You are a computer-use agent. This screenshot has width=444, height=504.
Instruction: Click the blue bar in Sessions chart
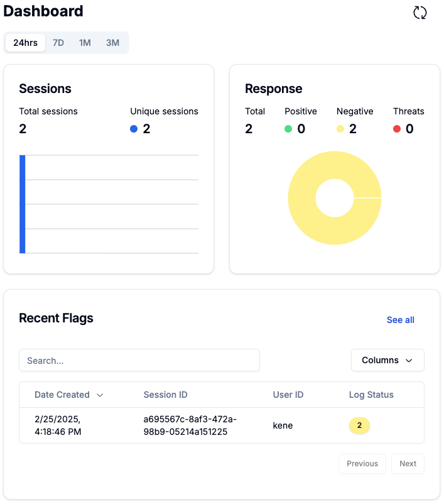tap(23, 204)
